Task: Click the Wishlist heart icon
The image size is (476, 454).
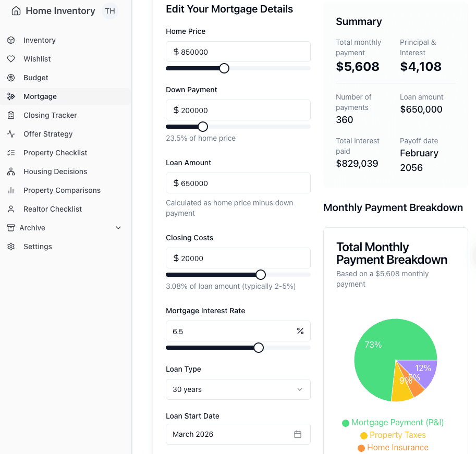Action: pyautogui.click(x=11, y=59)
